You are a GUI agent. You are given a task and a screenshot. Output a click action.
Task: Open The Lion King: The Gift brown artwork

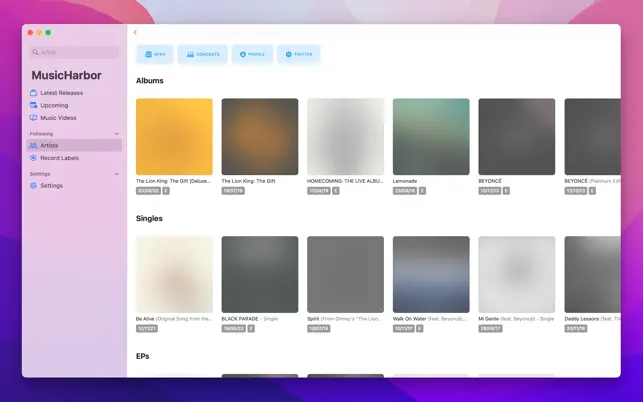click(x=260, y=137)
